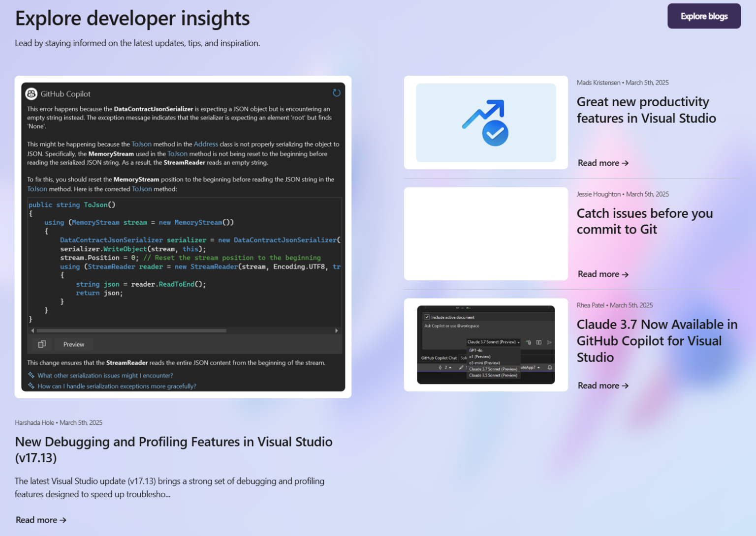Screen dimensions: 756x536
Task: Copy the code snippet using the copy icon
Action: pyautogui.click(x=42, y=344)
